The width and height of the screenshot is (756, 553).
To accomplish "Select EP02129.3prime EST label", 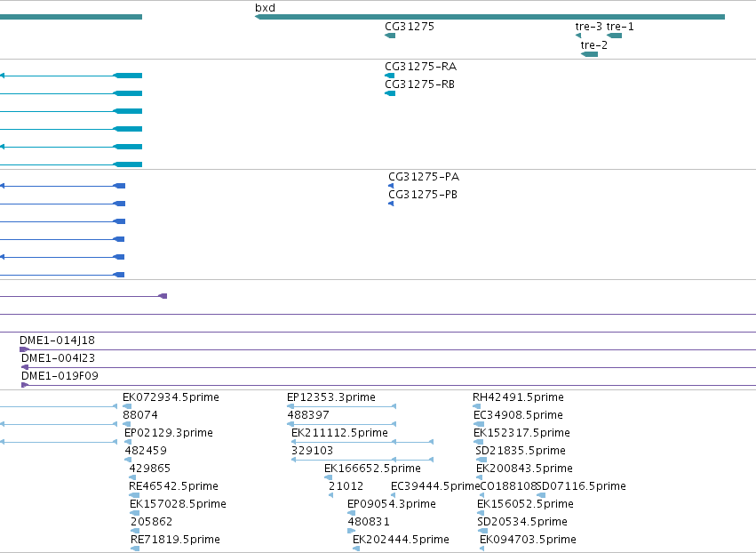I will point(169,433).
